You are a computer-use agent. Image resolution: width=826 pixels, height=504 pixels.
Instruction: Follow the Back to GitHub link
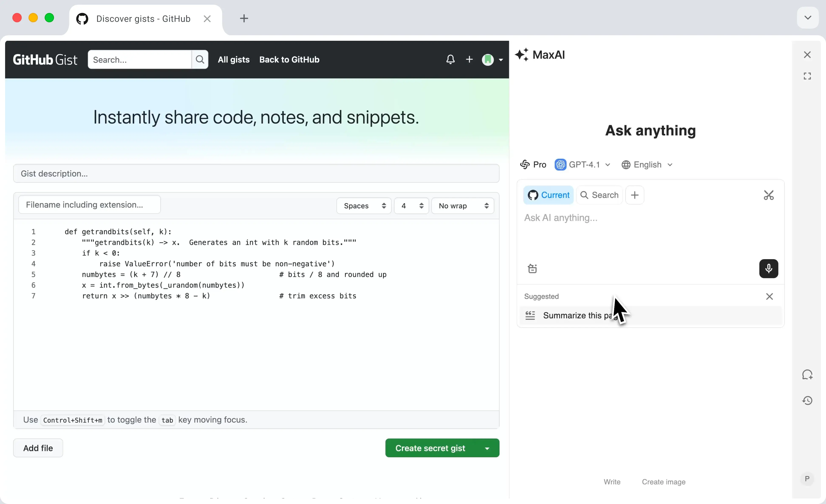[x=289, y=60]
